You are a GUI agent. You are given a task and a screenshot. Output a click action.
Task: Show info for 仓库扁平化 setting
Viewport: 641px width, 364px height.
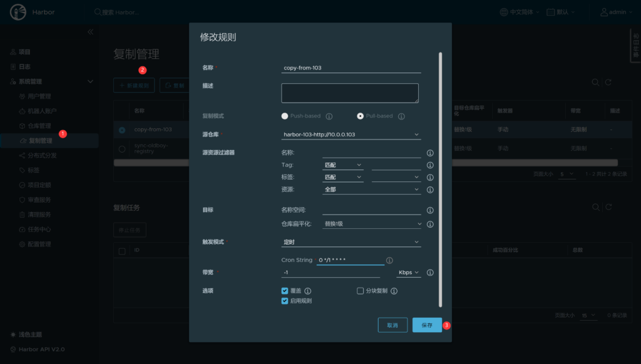tap(430, 225)
